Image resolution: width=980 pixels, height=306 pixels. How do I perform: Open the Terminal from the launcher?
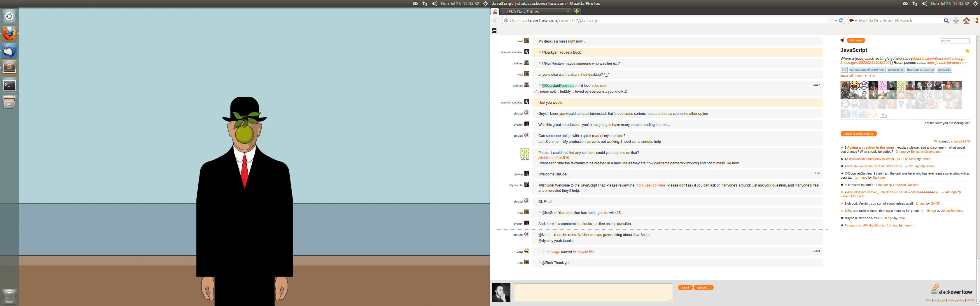[x=9, y=85]
